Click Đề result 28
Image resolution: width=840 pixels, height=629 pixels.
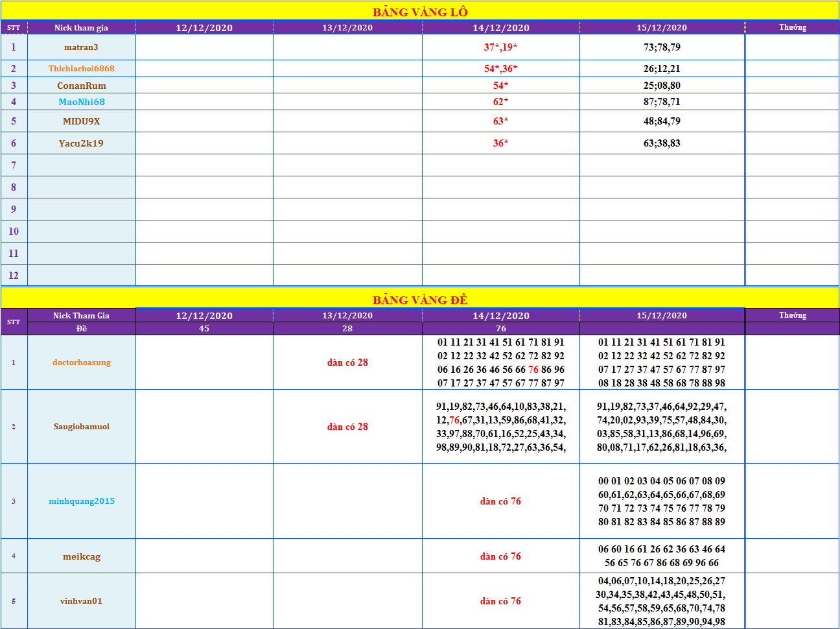coord(347,329)
